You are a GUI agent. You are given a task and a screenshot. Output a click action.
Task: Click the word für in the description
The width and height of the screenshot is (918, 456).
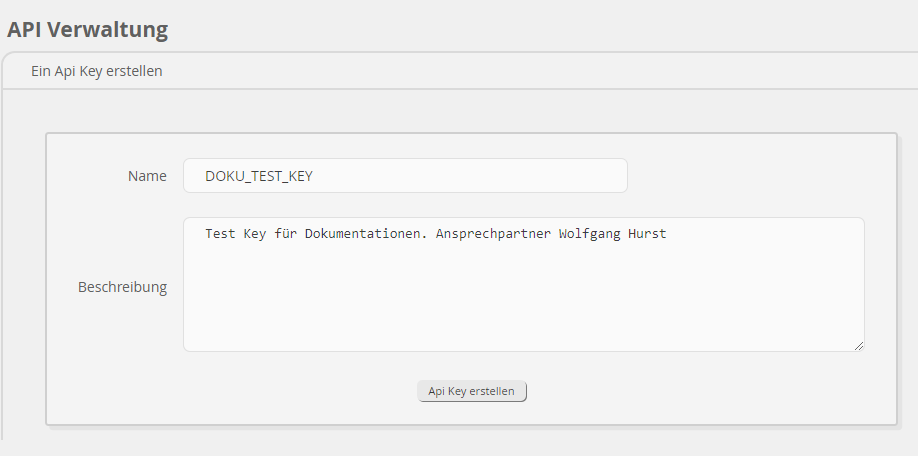[286, 234]
